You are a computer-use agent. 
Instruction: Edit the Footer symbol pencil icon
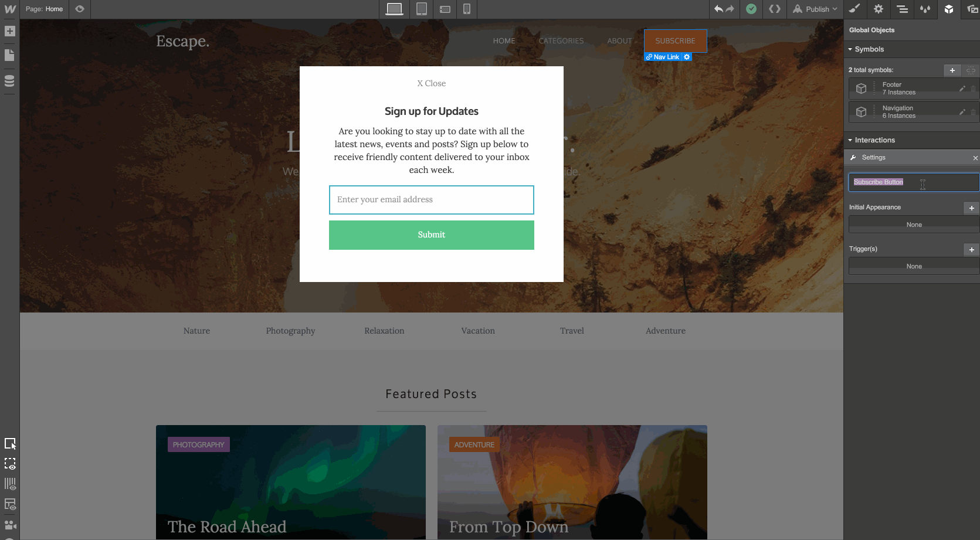click(962, 89)
